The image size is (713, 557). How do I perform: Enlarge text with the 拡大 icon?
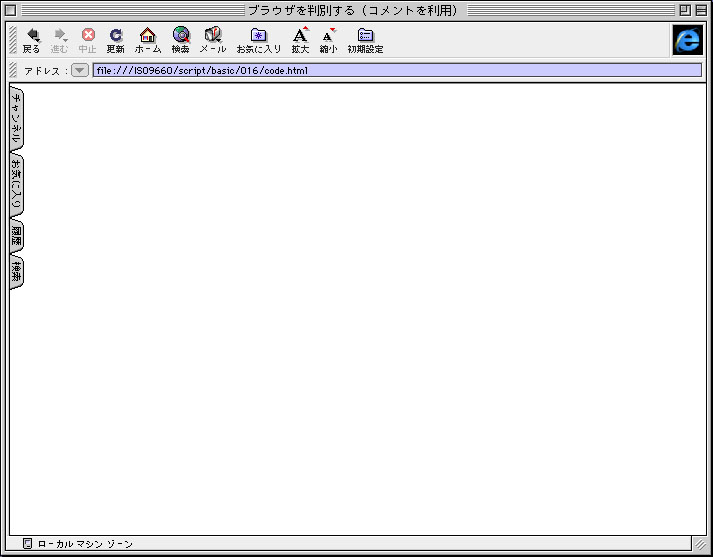coord(300,40)
